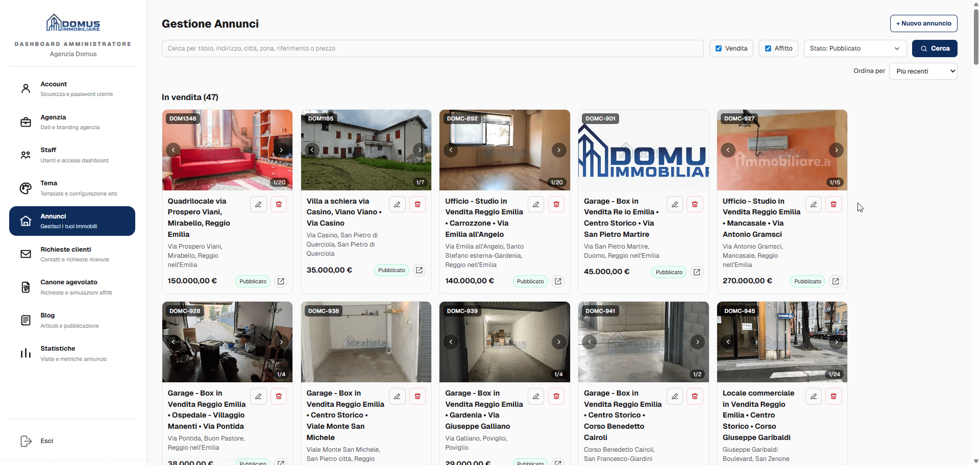
Task: Delete the Locale commerciale listing
Action: (x=834, y=396)
